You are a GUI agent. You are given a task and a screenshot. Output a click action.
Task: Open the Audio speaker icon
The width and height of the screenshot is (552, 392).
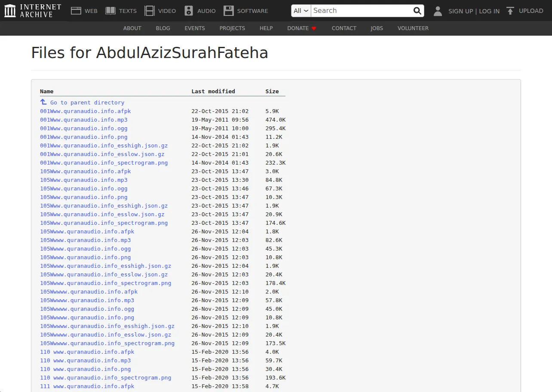click(x=189, y=11)
